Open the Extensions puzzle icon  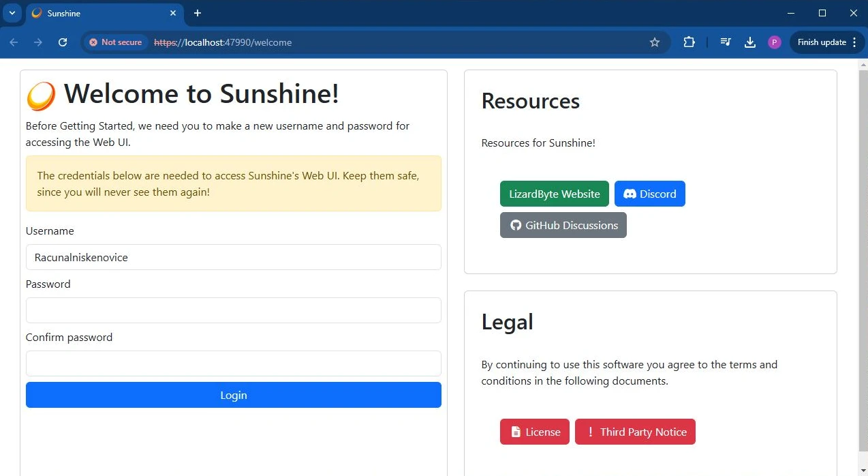689,42
